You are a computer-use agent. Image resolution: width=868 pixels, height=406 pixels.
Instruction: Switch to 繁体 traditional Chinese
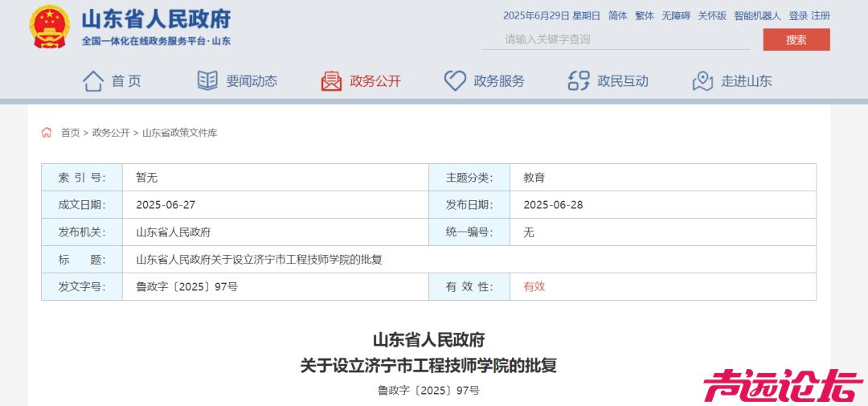[x=645, y=16]
